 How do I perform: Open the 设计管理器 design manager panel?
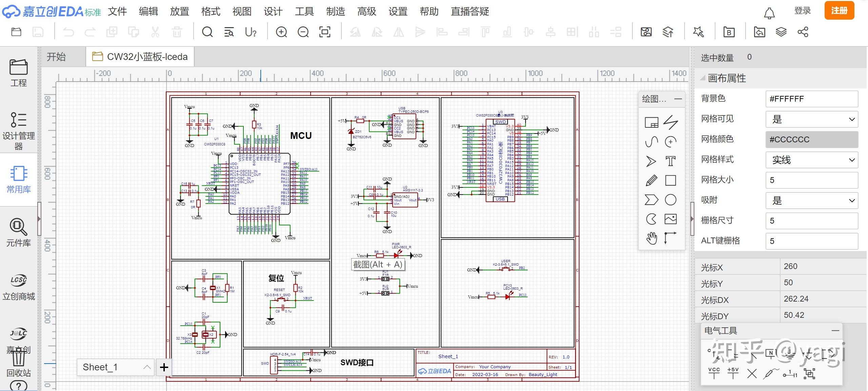click(x=19, y=131)
